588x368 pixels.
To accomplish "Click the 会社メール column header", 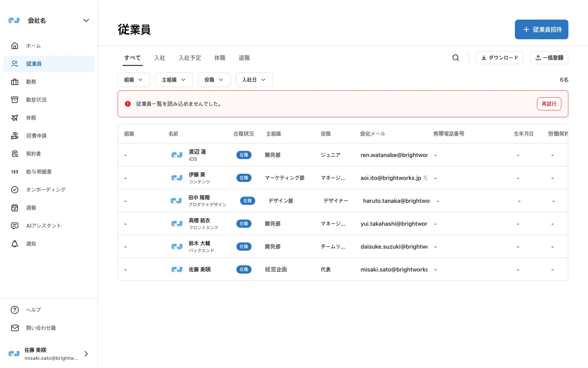I will click(373, 134).
